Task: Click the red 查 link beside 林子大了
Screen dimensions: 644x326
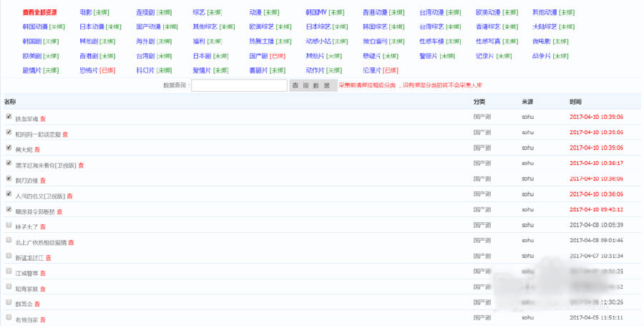Action: coord(43,227)
